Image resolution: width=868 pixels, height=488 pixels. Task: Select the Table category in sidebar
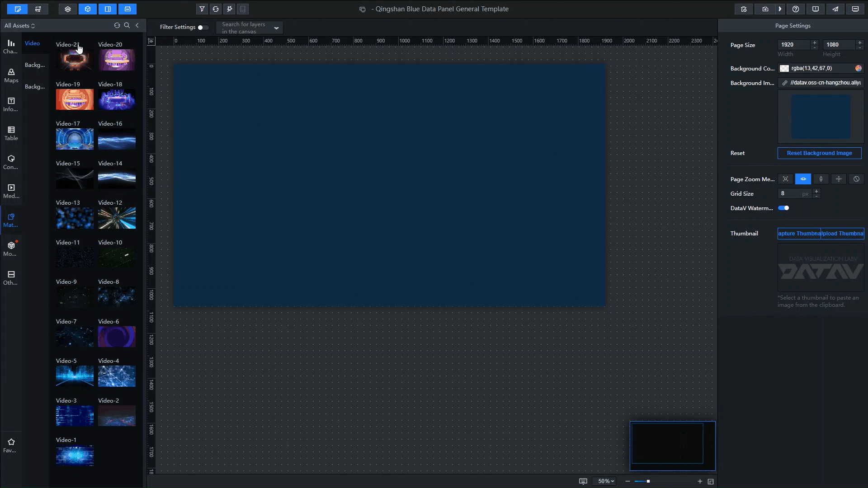(11, 133)
